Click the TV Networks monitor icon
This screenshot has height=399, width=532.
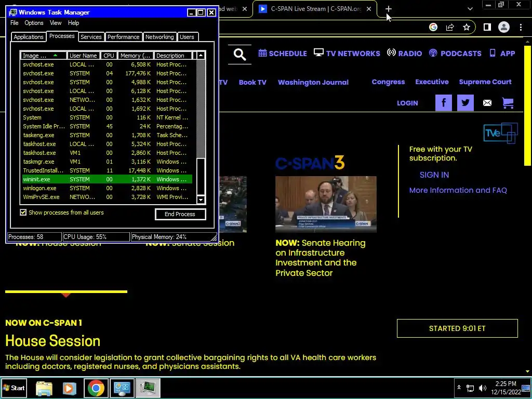[318, 52]
